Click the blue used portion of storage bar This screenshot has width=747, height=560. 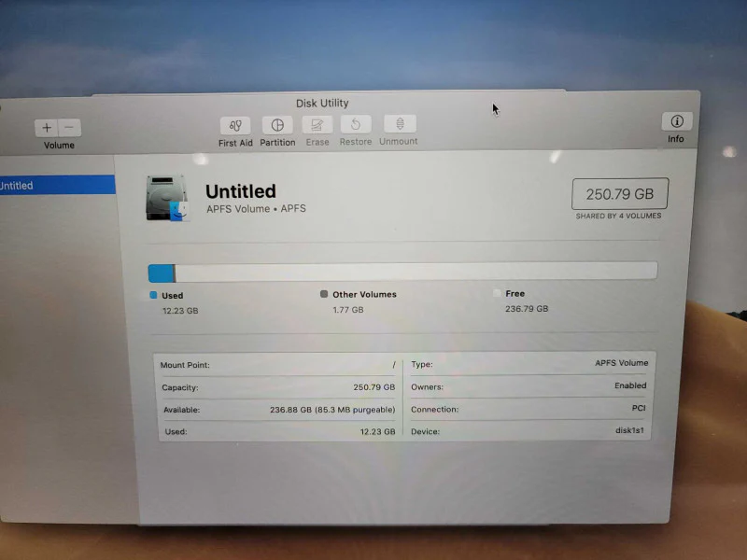(161, 273)
